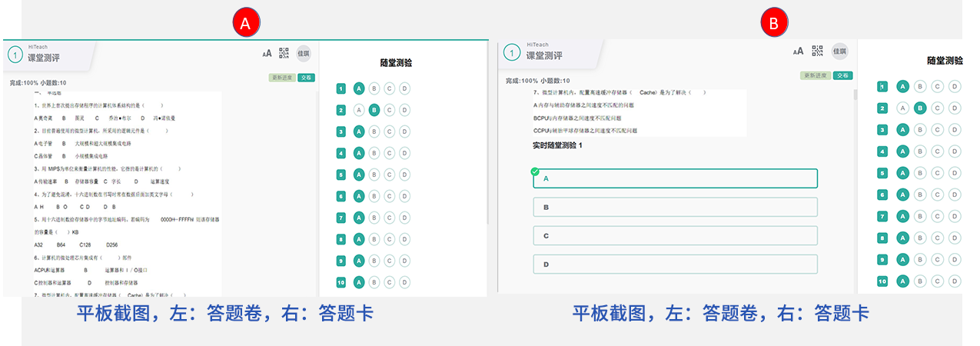
Task: Click the font size AA icon in panel A
Action: pyautogui.click(x=267, y=53)
